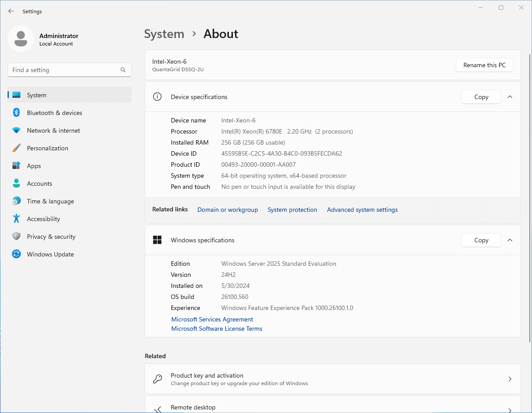Click the Accounts person icon
Viewport: 532px width, 413px height.
16,184
